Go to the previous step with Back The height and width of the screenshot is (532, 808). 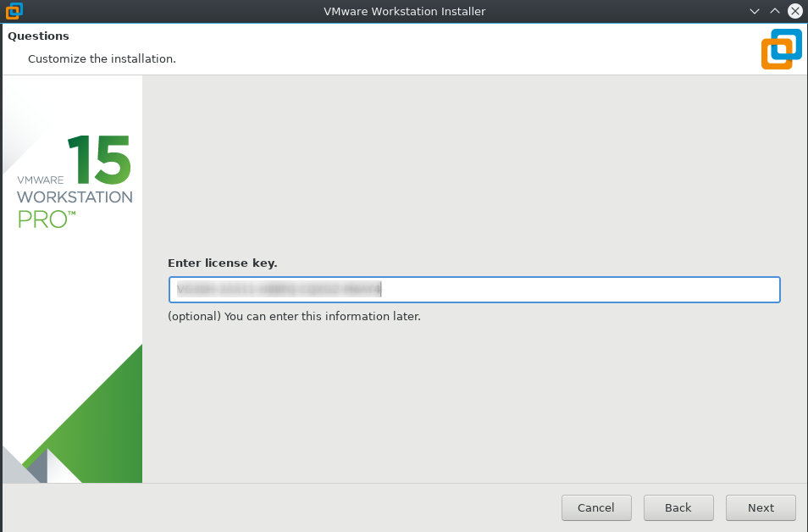click(678, 507)
